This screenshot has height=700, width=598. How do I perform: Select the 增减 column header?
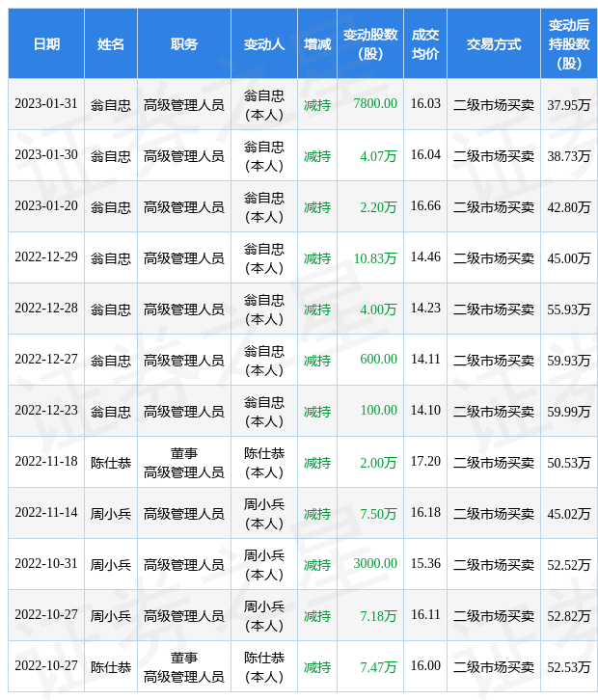coord(317,43)
